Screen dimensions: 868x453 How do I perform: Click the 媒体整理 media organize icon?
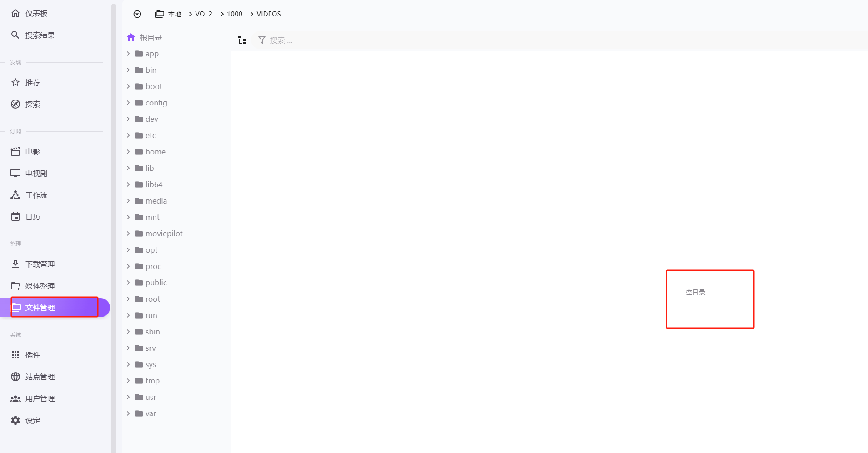point(15,286)
